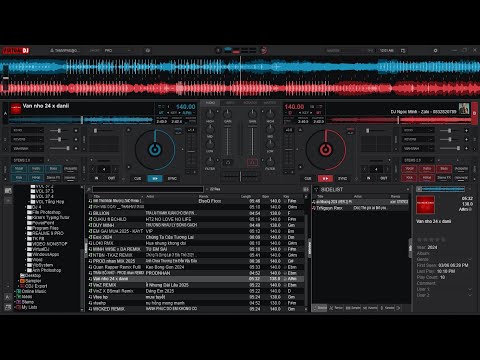Toggle right channel red headphone cue icon
Image resolution: width=480 pixels, height=360 pixels.
(252, 162)
